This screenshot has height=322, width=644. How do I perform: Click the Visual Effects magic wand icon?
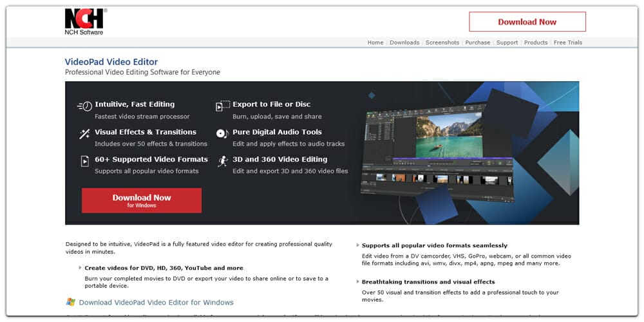84,134
